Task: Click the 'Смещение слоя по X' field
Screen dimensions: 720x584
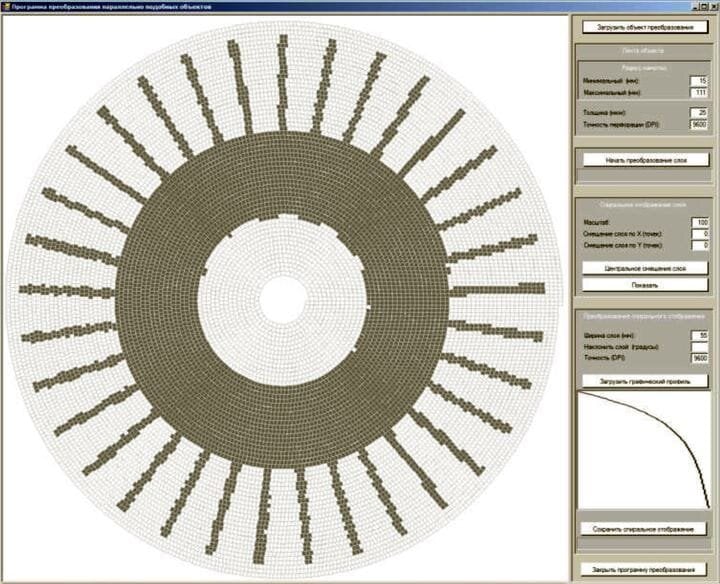Action: (698, 233)
